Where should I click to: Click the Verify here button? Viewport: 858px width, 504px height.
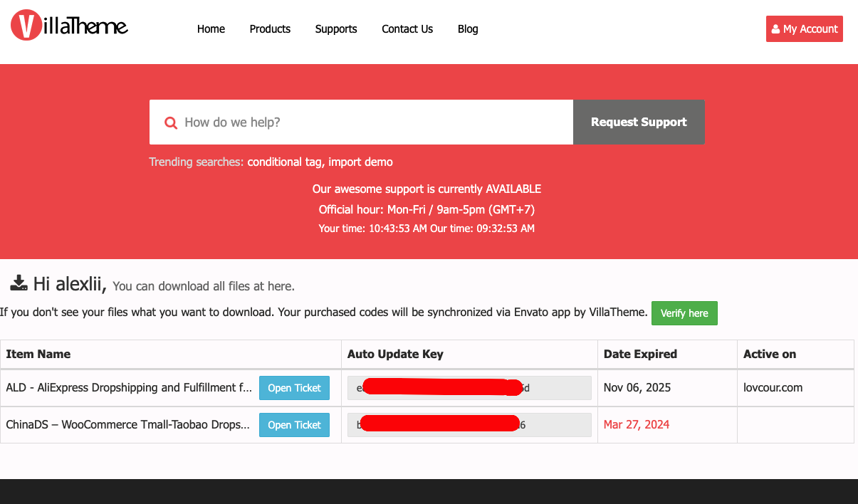684,313
